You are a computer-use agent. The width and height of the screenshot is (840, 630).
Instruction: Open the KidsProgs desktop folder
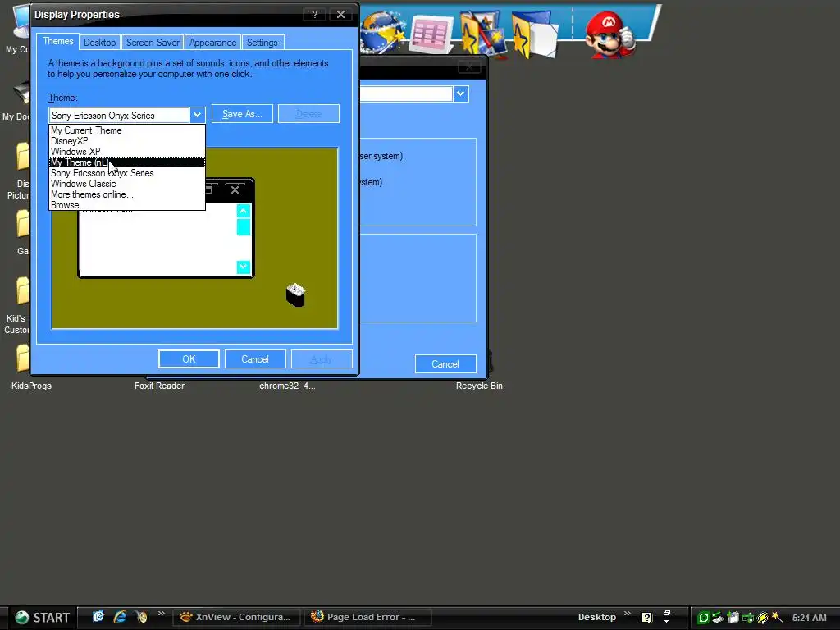22,358
